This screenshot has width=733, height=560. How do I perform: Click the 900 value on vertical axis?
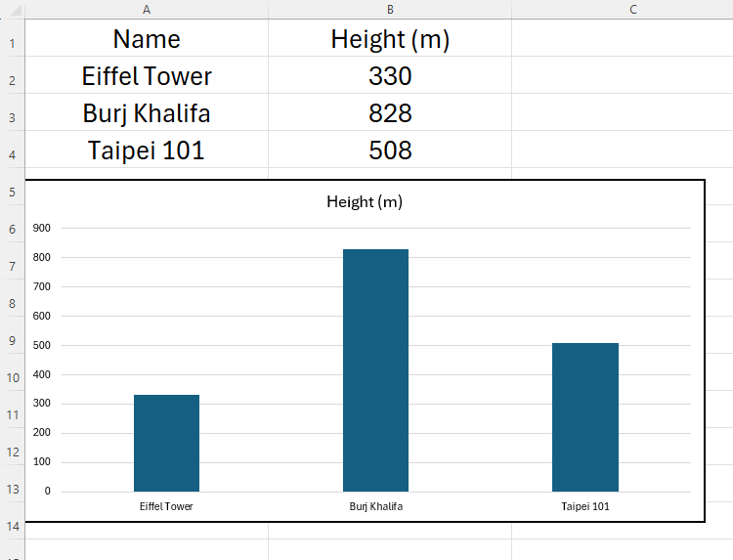click(x=42, y=228)
